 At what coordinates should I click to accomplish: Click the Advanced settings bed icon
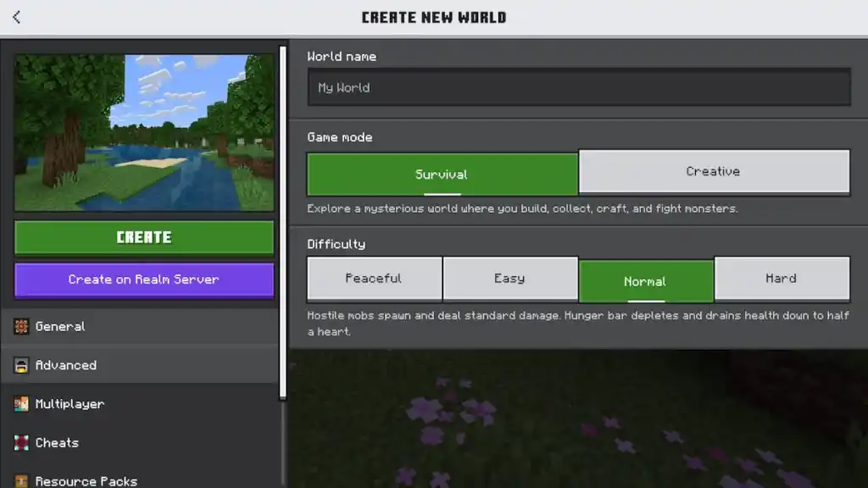tap(21, 365)
